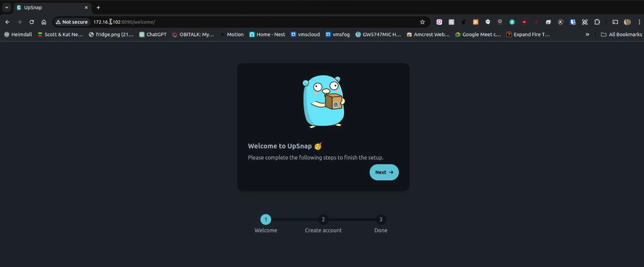Expand the hidden bookmarks overflow chevron

pyautogui.click(x=587, y=35)
